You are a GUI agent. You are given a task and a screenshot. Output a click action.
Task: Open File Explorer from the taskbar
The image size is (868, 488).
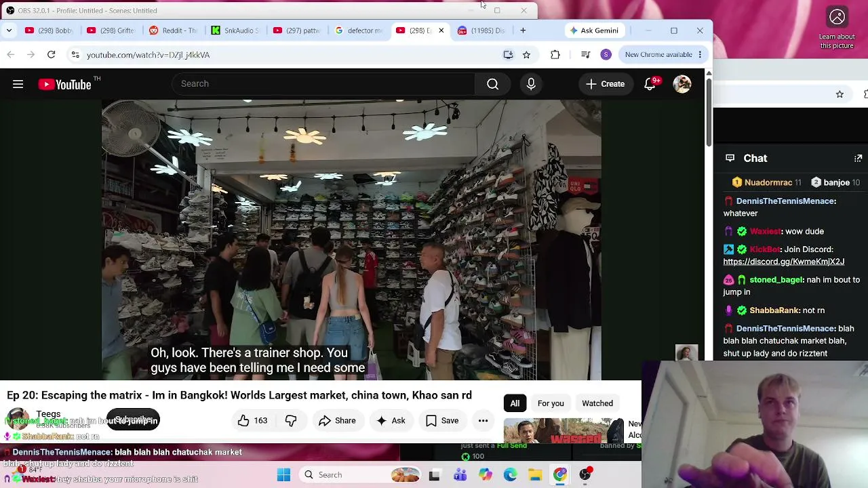535,474
